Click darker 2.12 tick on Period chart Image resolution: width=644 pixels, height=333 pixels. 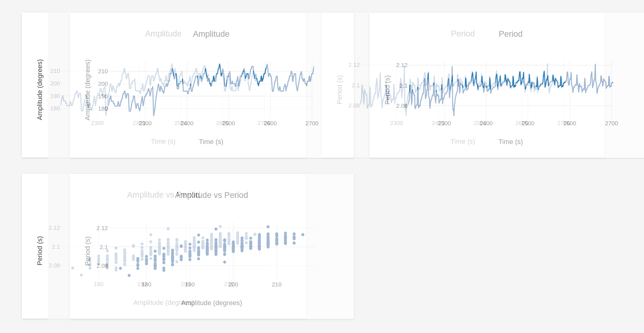(402, 65)
